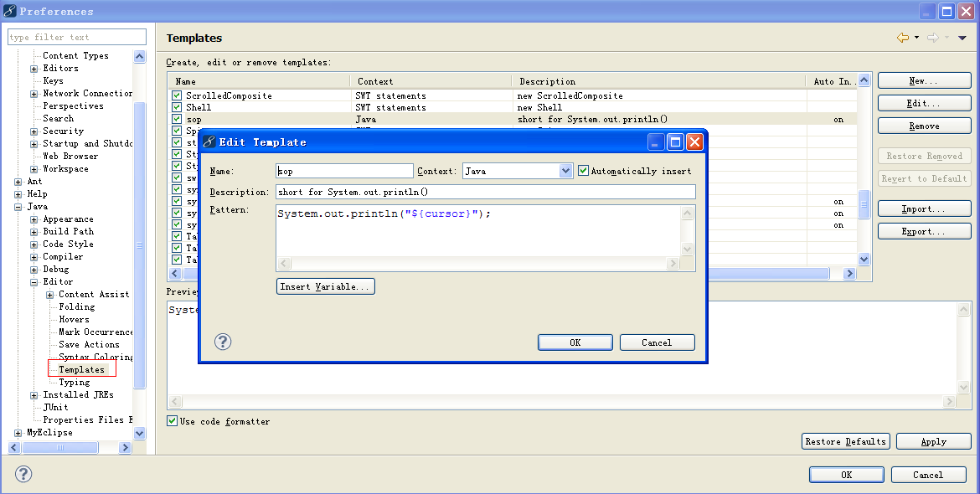Click OK in Preferences window footer

click(x=846, y=475)
